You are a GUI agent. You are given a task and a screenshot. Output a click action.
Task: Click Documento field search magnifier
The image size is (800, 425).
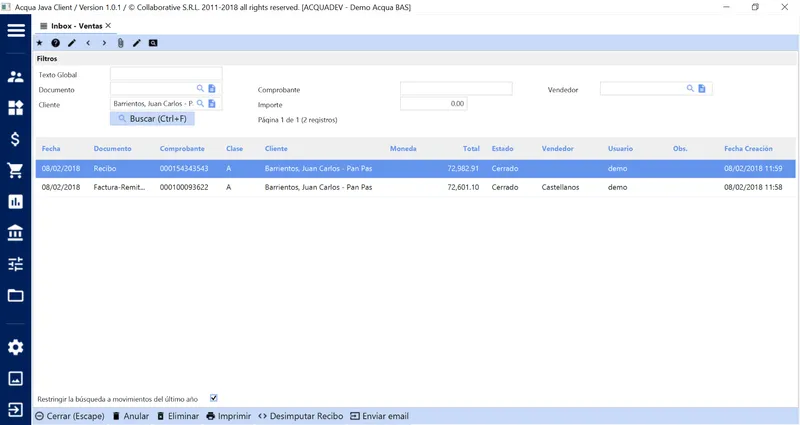tap(201, 89)
